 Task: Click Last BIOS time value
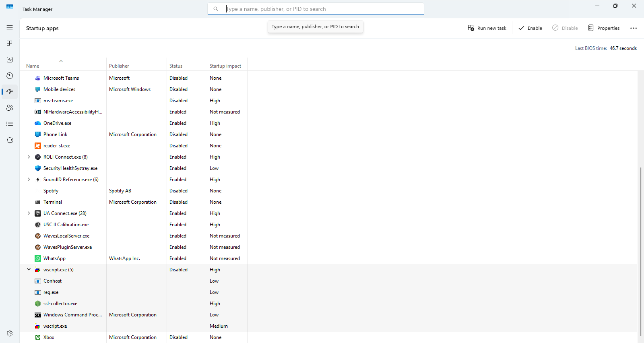[x=623, y=48]
